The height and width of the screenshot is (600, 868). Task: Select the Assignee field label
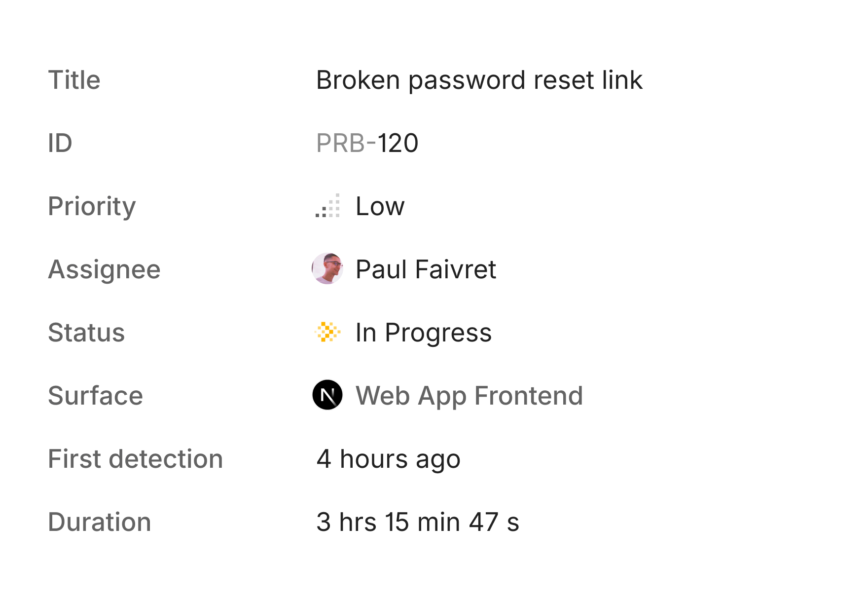(x=104, y=269)
